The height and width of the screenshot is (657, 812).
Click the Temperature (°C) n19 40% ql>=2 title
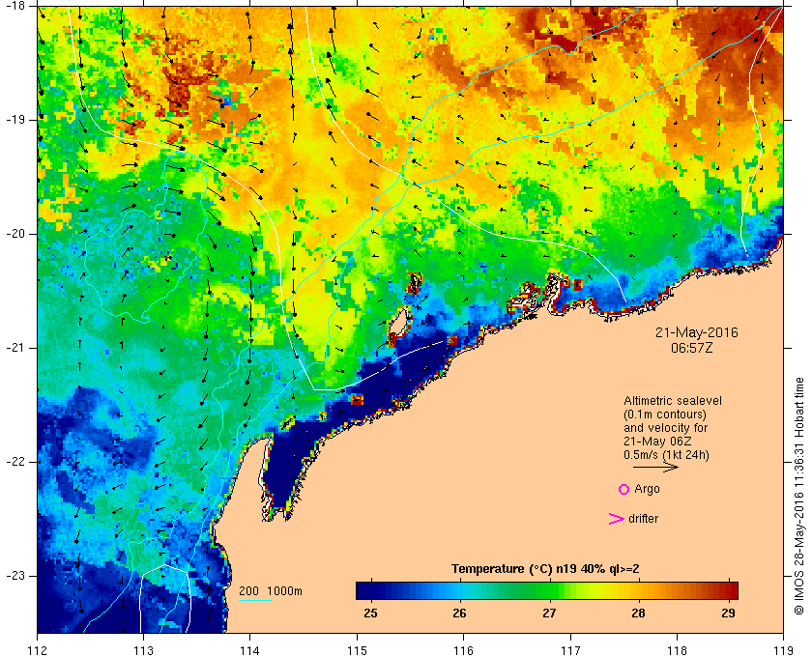tap(545, 569)
